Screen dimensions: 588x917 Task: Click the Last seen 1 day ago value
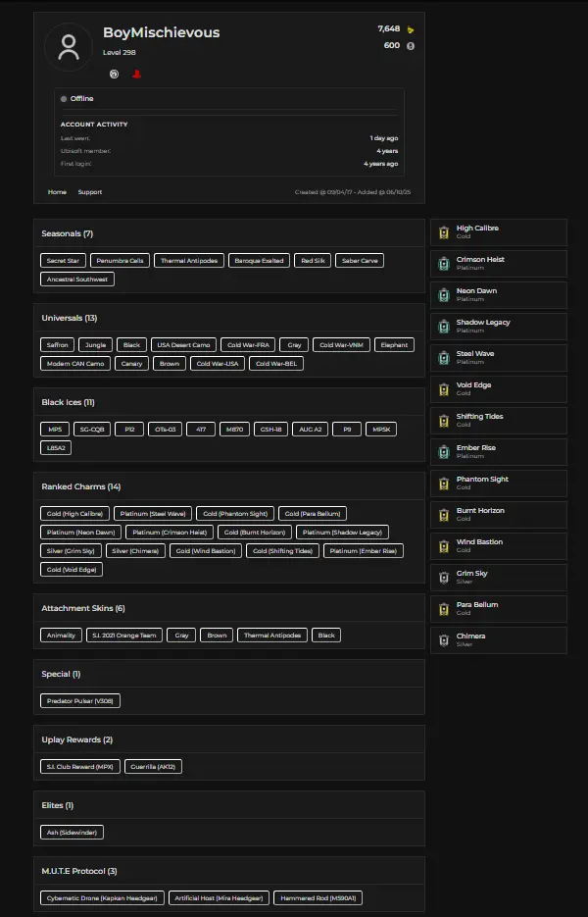click(384, 138)
